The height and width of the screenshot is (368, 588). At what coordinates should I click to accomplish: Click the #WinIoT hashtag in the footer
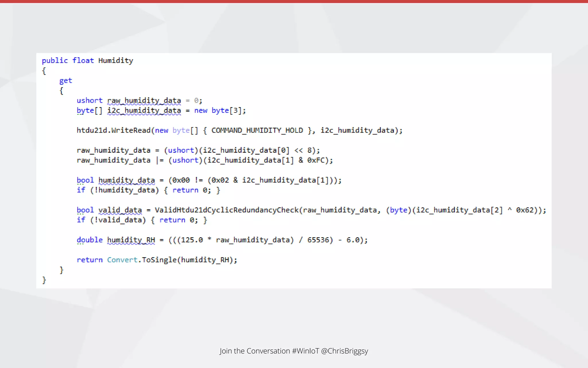305,351
